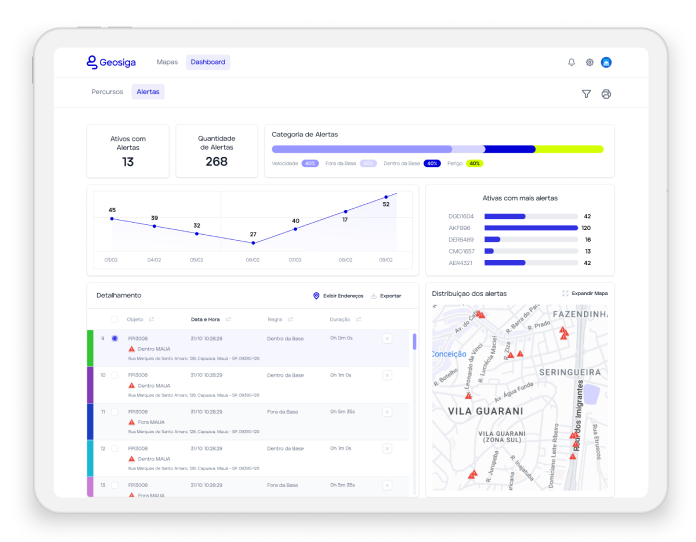Click the download icon beside Exportar

click(x=373, y=296)
